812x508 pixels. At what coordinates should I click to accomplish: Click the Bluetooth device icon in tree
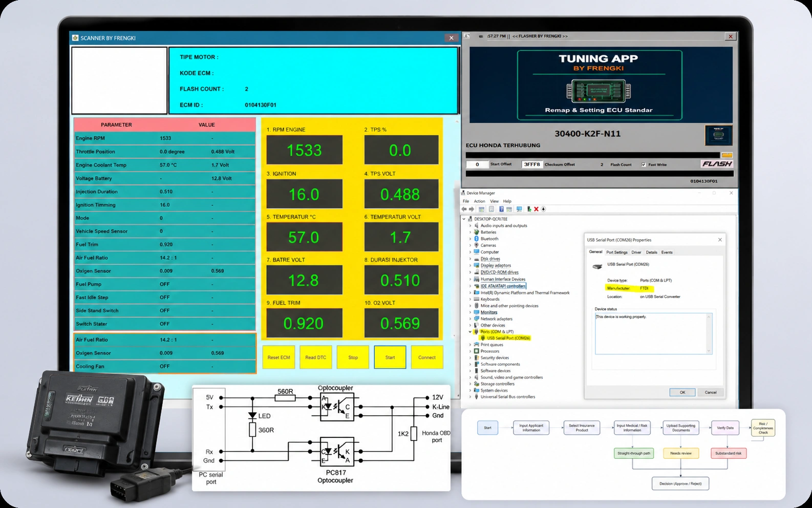click(476, 239)
